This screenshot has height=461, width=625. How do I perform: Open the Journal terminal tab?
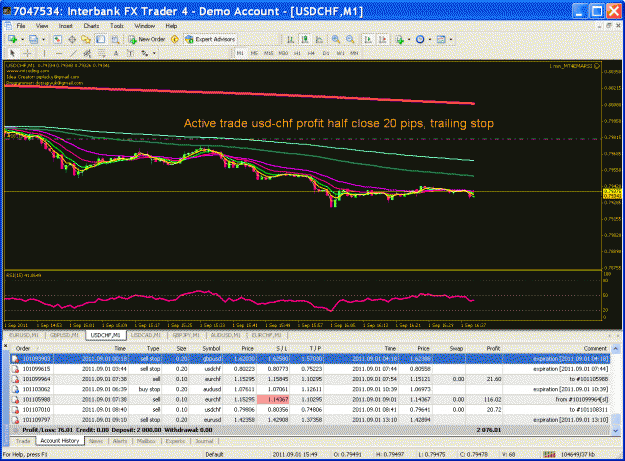point(204,441)
